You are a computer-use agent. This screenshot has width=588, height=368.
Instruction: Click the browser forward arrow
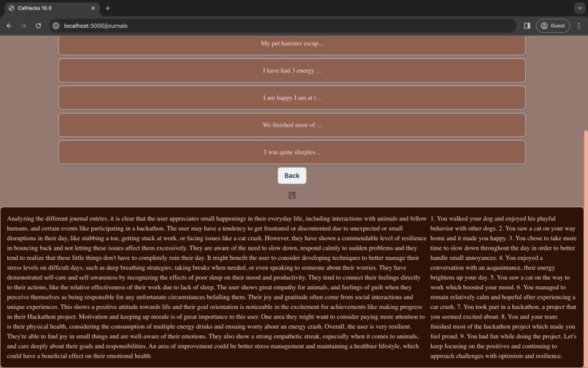coord(23,26)
